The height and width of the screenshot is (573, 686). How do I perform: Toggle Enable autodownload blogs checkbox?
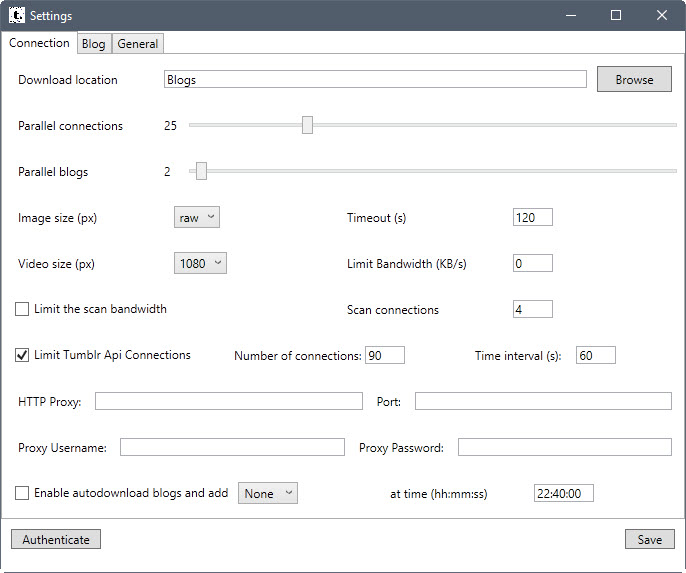22,493
